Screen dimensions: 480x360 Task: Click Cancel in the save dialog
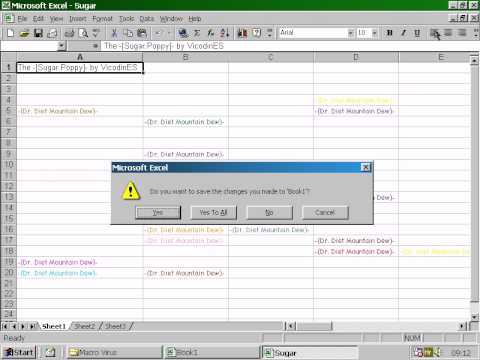tap(325, 212)
